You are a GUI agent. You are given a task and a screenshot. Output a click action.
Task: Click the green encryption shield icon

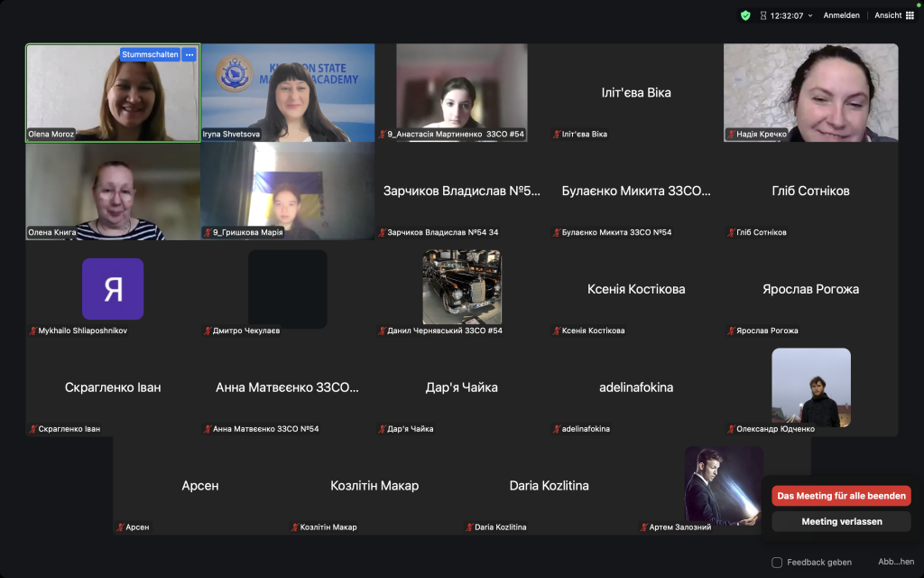point(745,15)
